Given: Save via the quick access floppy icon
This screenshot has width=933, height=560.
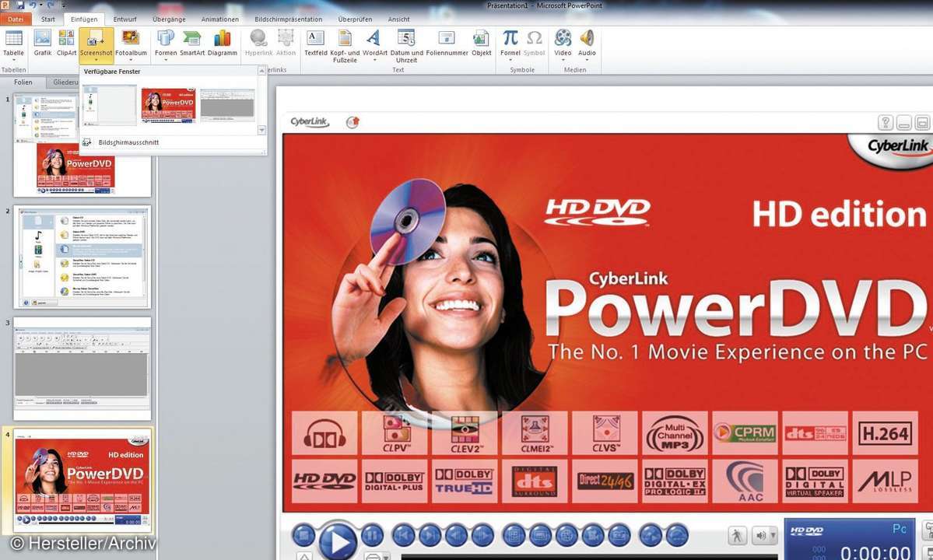Looking at the screenshot, I should tap(20, 5).
